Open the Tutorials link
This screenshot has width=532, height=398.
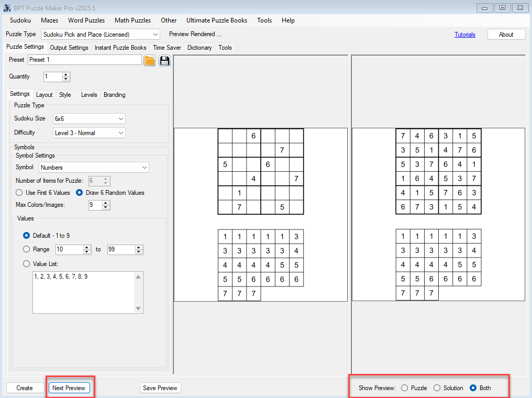[x=464, y=35]
